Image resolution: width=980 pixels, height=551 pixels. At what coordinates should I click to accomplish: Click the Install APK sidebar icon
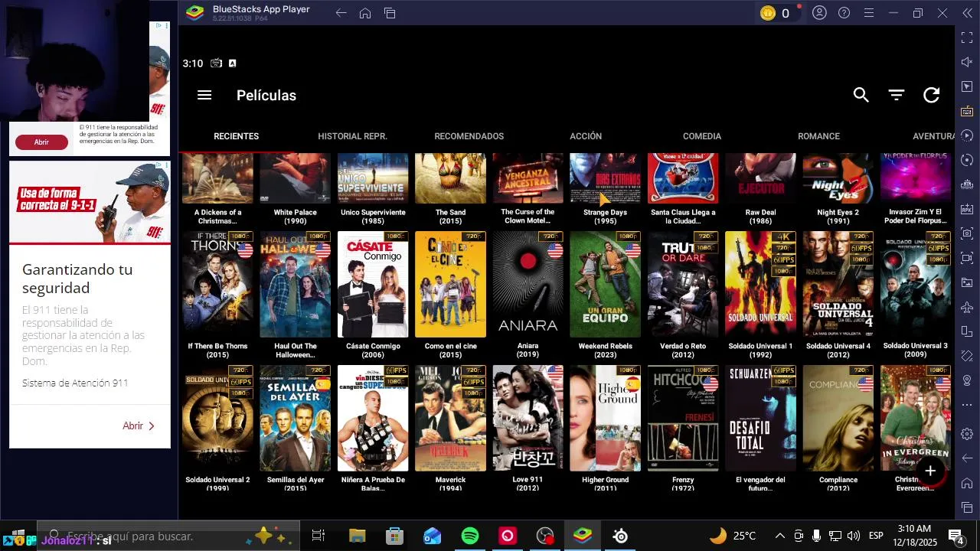[x=967, y=209]
